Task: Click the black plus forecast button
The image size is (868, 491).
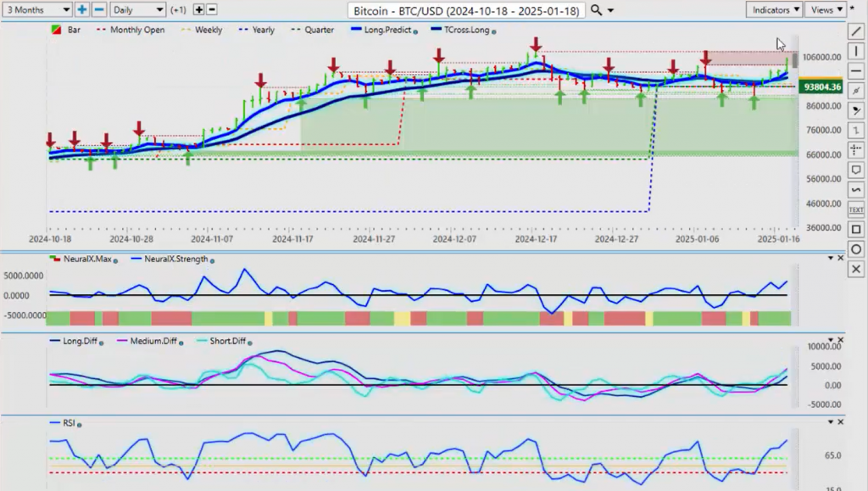Action: click(198, 10)
